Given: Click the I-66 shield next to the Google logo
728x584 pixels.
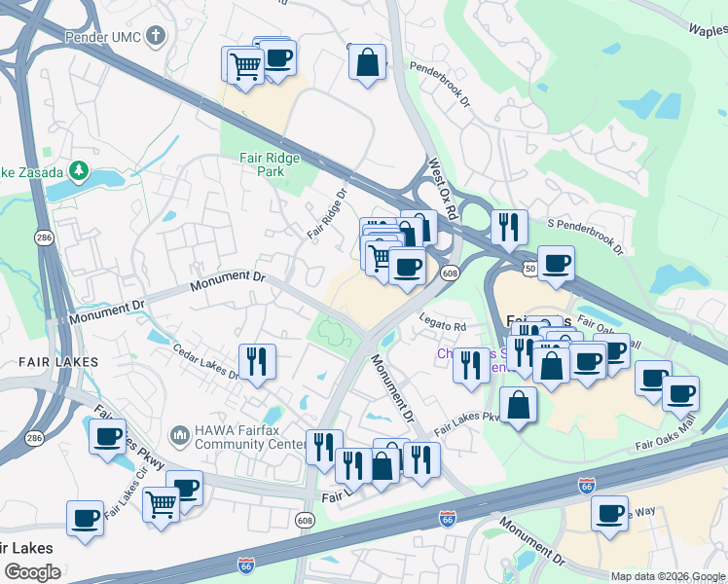Looking at the screenshot, I should click(246, 566).
